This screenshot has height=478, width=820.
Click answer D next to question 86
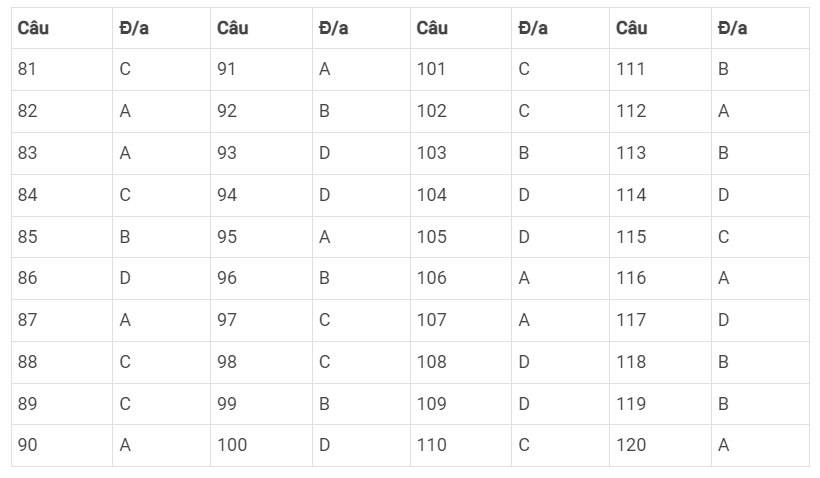pyautogui.click(x=161, y=278)
